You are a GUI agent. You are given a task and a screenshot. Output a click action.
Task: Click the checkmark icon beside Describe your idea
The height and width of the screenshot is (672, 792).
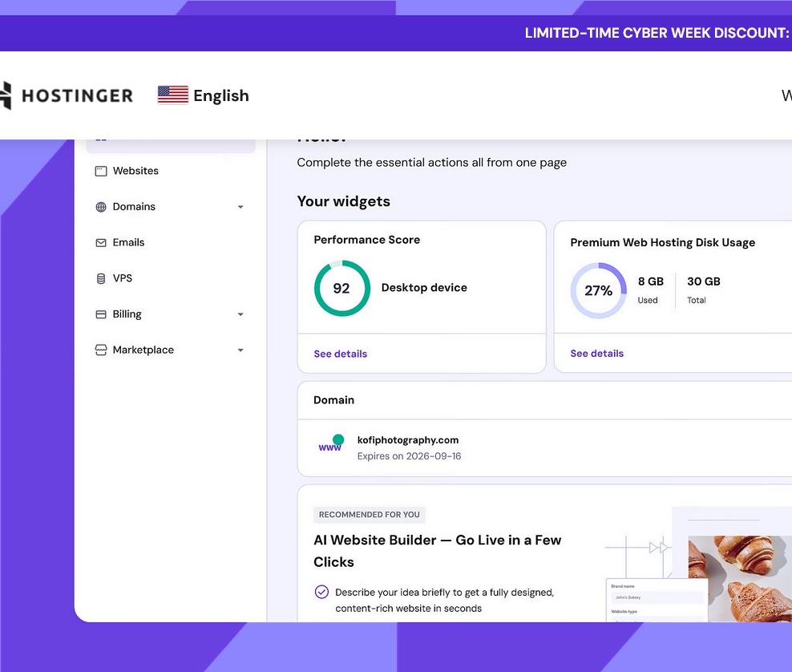[x=321, y=592]
